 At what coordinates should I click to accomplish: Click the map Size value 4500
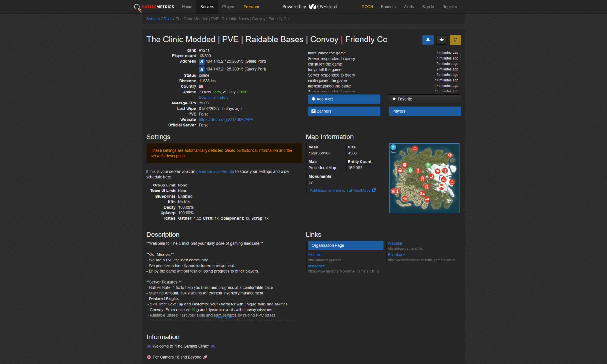pos(352,153)
